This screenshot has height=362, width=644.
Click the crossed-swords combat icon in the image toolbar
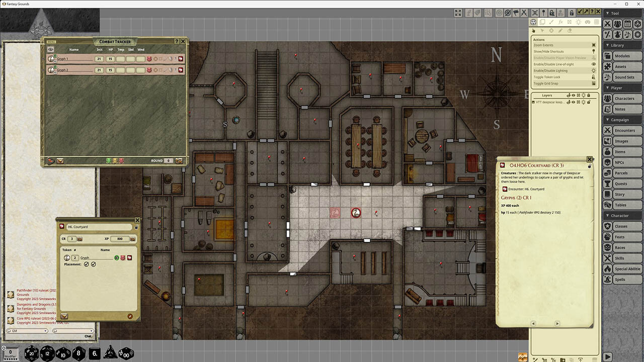(x=524, y=13)
